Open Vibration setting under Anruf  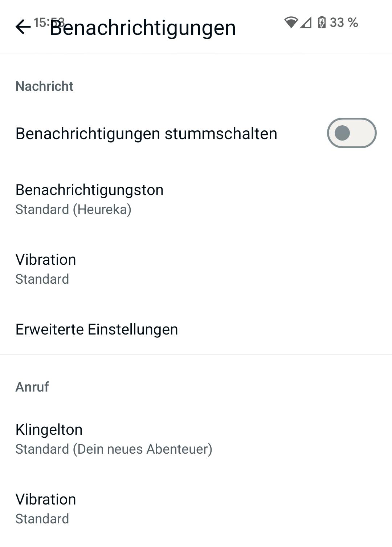(46, 499)
